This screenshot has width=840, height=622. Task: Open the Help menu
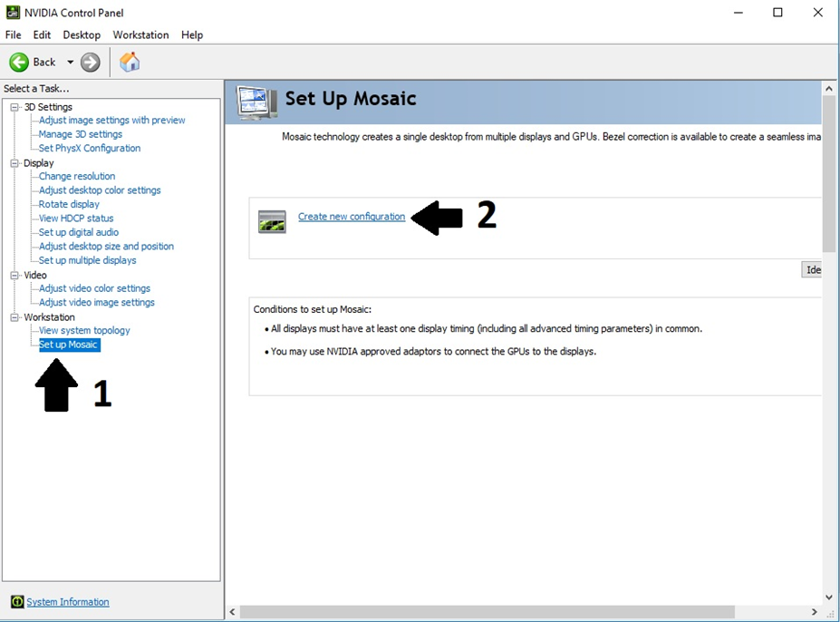(192, 34)
